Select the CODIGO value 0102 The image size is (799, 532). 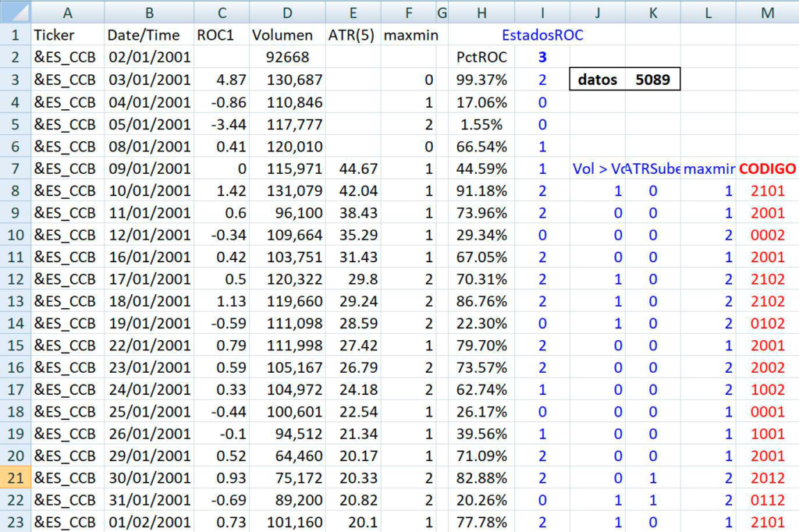[x=768, y=323]
